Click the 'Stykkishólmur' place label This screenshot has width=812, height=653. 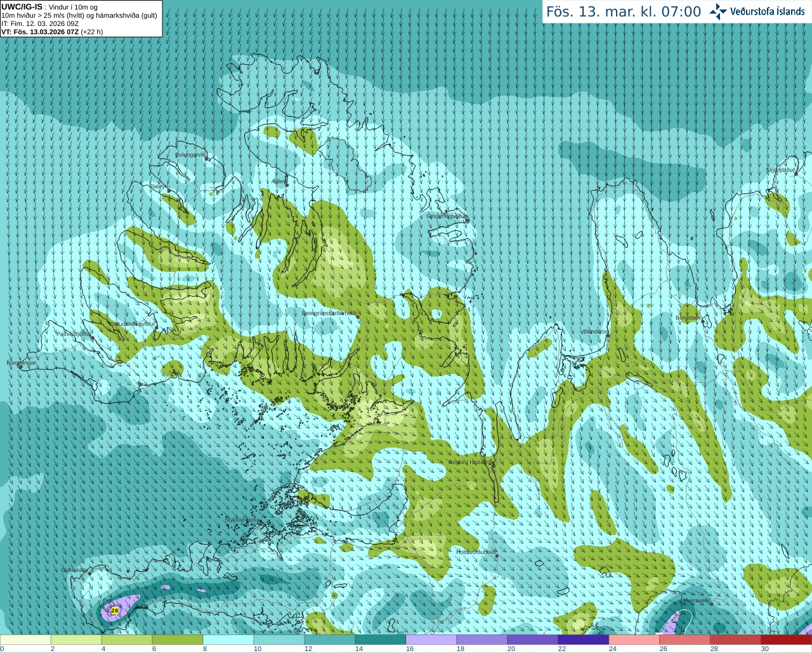click(x=243, y=520)
